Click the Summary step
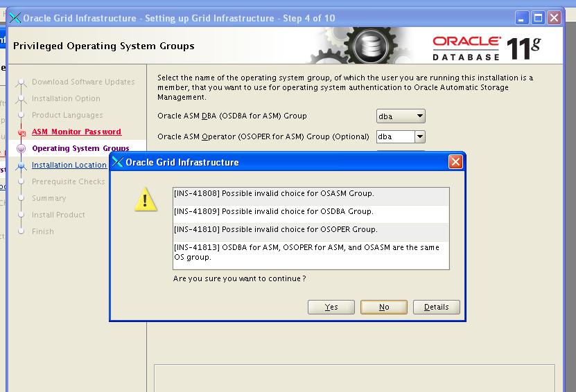This screenshot has height=392, width=576. click(49, 198)
